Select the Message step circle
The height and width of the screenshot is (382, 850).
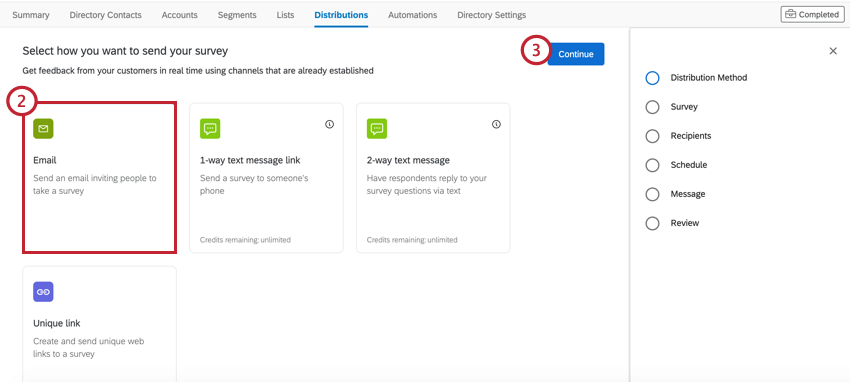[x=653, y=194]
